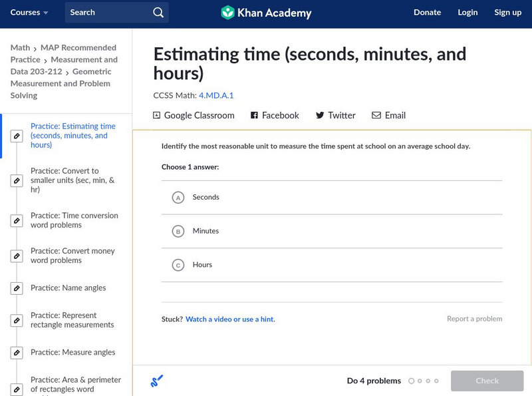Click the Google Classroom share icon

[x=157, y=115]
